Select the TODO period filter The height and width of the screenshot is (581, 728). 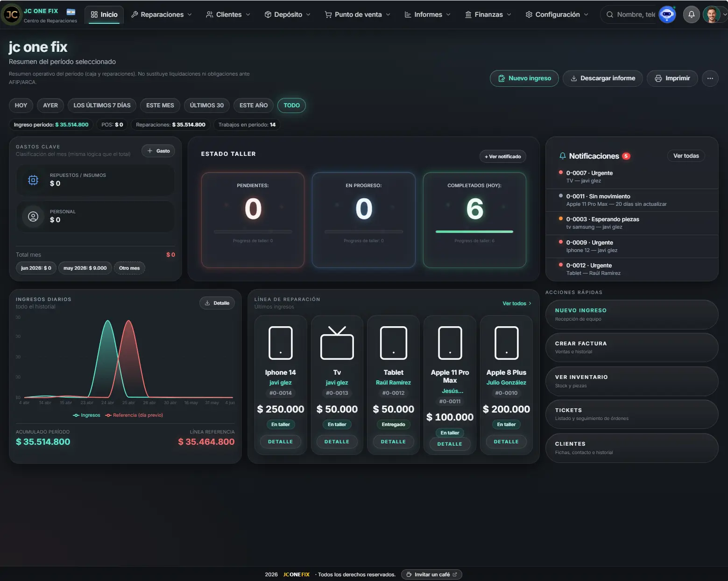pyautogui.click(x=292, y=105)
